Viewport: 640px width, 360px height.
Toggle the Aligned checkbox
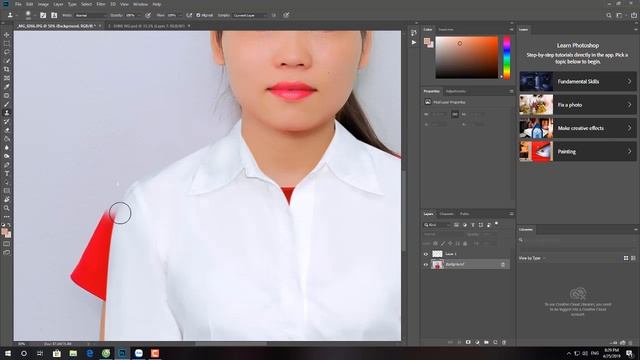pos(198,15)
